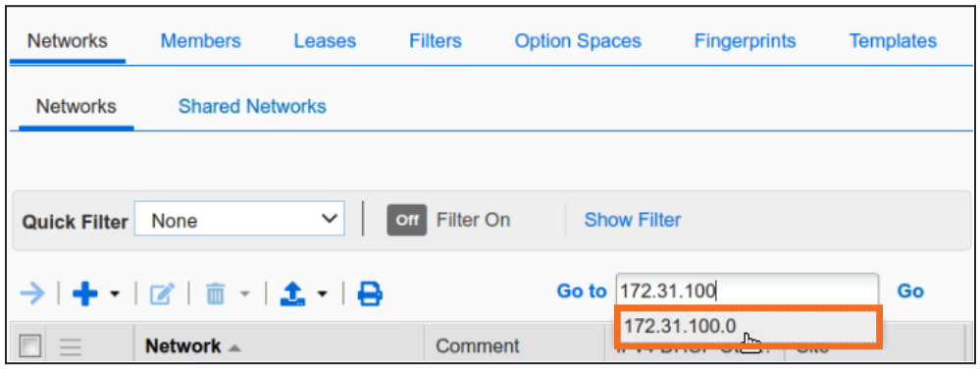Click the Print icon in toolbar

[x=370, y=293]
